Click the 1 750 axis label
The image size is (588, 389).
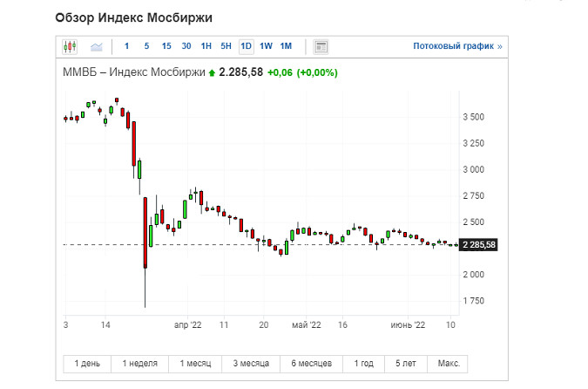pos(473,301)
